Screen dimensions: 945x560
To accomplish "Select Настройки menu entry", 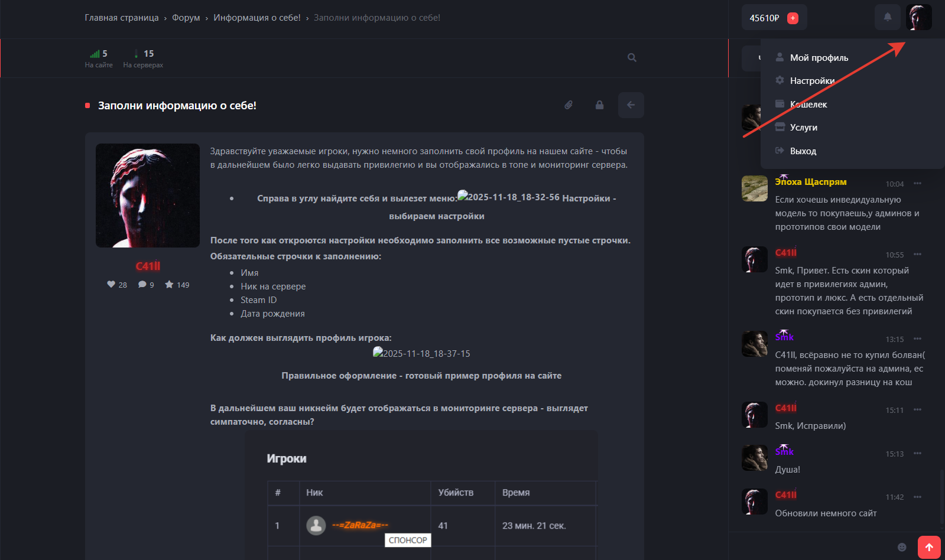I will click(812, 80).
